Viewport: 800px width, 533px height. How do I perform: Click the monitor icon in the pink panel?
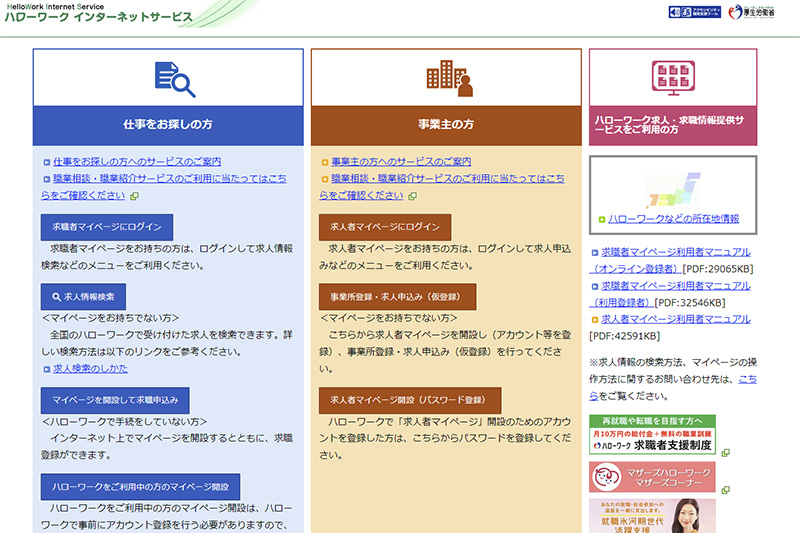[673, 78]
